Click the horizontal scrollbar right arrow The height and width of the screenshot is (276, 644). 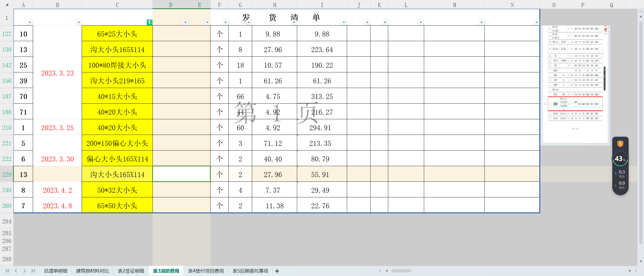click(630, 271)
